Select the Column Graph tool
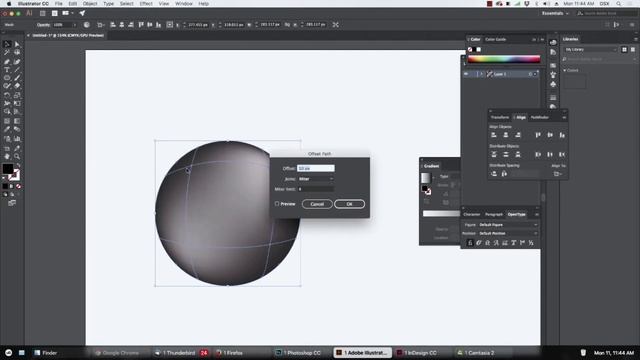Image resolution: width=640 pixels, height=360 pixels. (17, 139)
